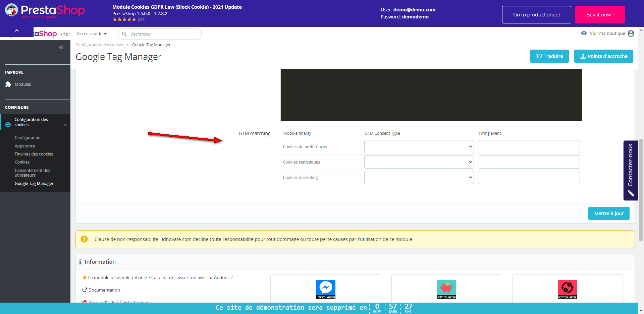
Task: Open GTM Consent Type dropdown for Cookies statistiques
Action: coord(419,162)
